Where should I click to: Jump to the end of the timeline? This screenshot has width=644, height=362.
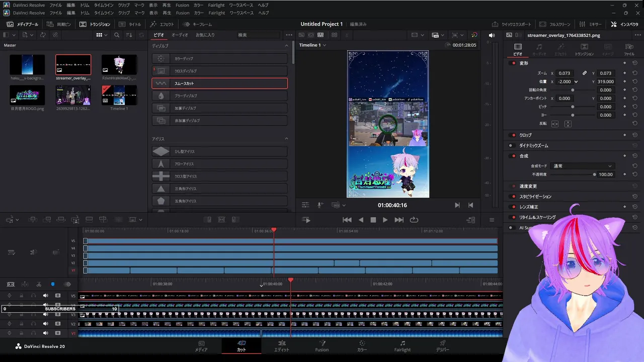click(399, 220)
